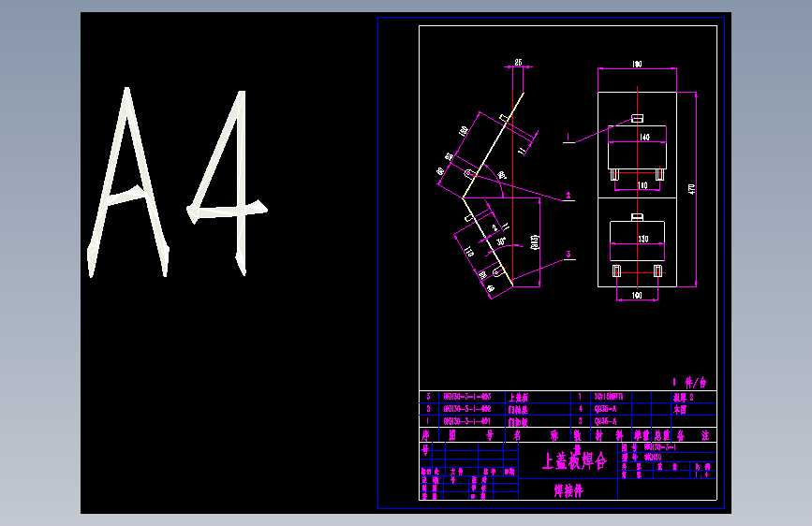Select the drawing title "上盖板焊合"
This screenshot has height=526, width=812.
click(x=574, y=460)
